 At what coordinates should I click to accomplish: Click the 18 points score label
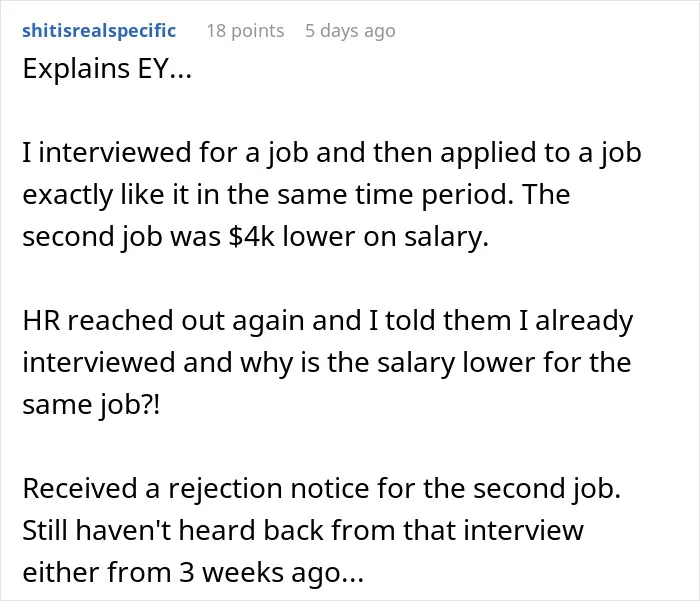point(245,31)
